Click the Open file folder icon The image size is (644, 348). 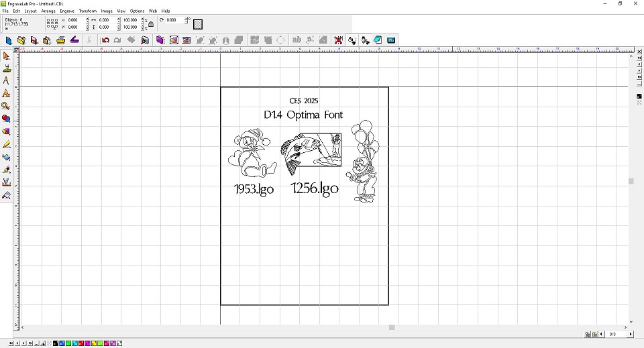point(21,40)
